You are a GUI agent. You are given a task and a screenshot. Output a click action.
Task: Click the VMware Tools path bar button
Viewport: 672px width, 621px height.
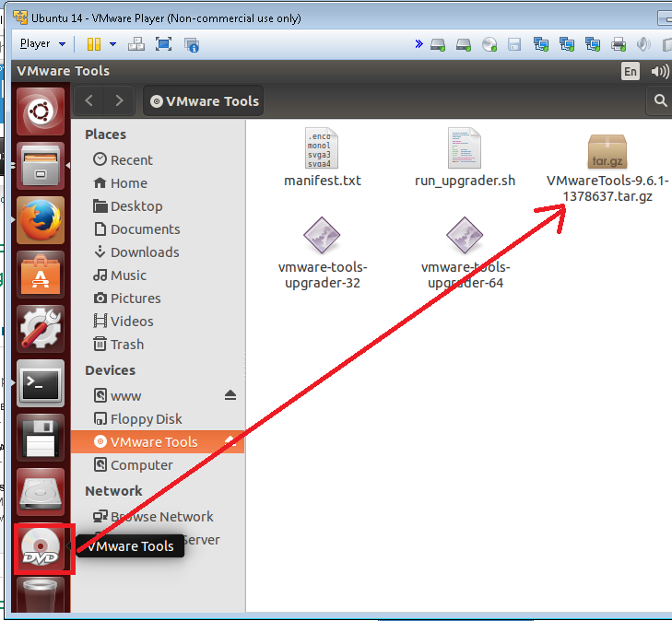(204, 101)
